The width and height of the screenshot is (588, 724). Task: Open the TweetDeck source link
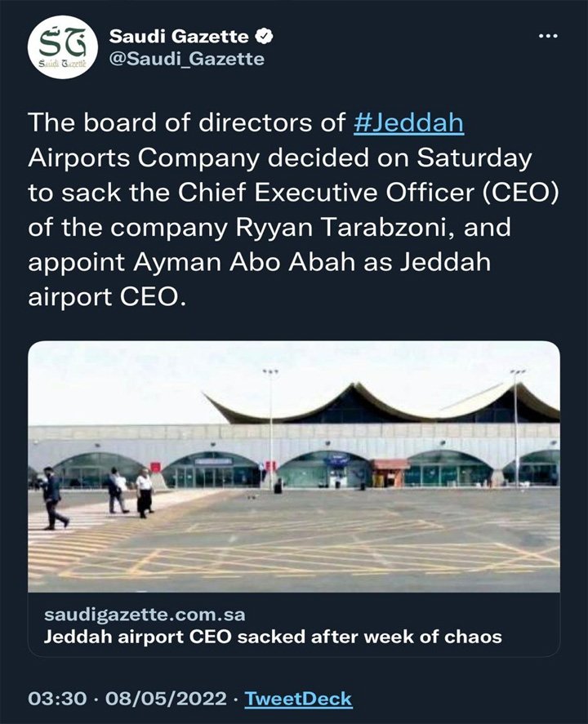[299, 699]
